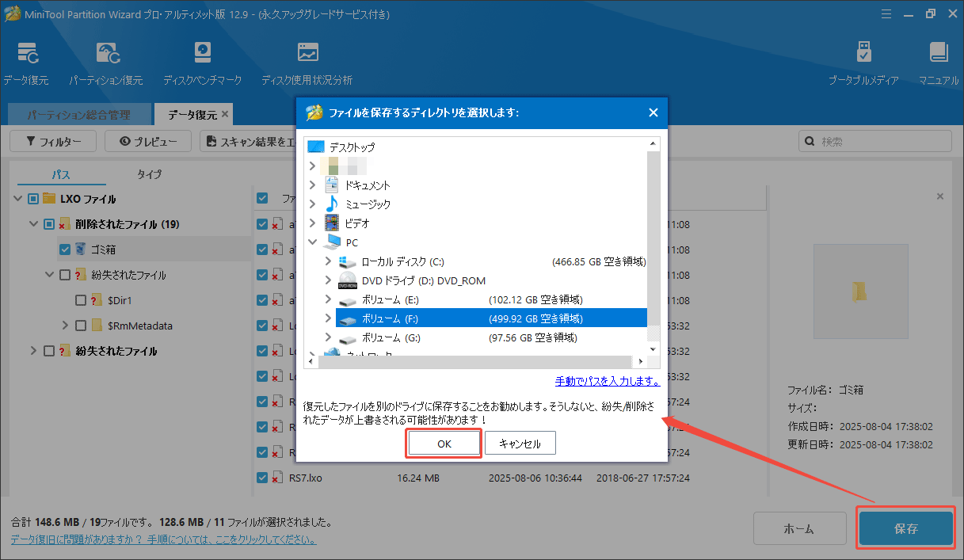This screenshot has width=964, height=560.
Task: Open the データ復旧に問題がありますか help link
Action: point(163,539)
